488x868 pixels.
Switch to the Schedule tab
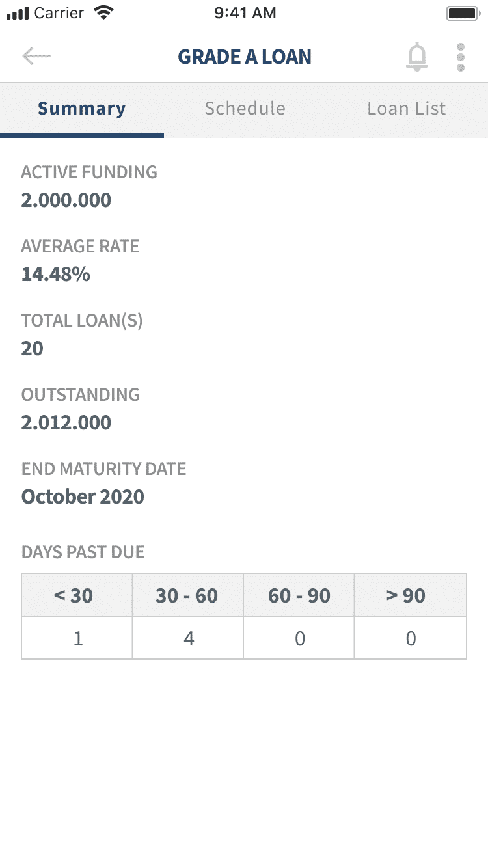pos(245,109)
